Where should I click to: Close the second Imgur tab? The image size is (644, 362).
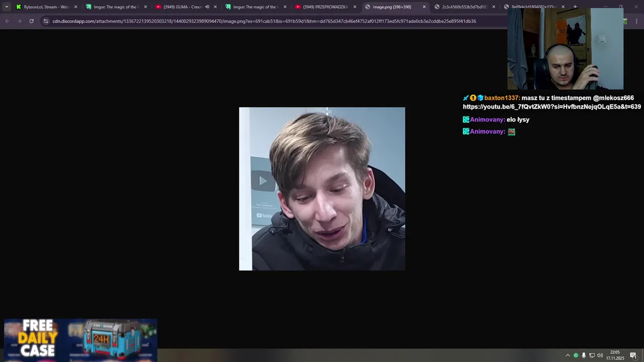[285, 7]
